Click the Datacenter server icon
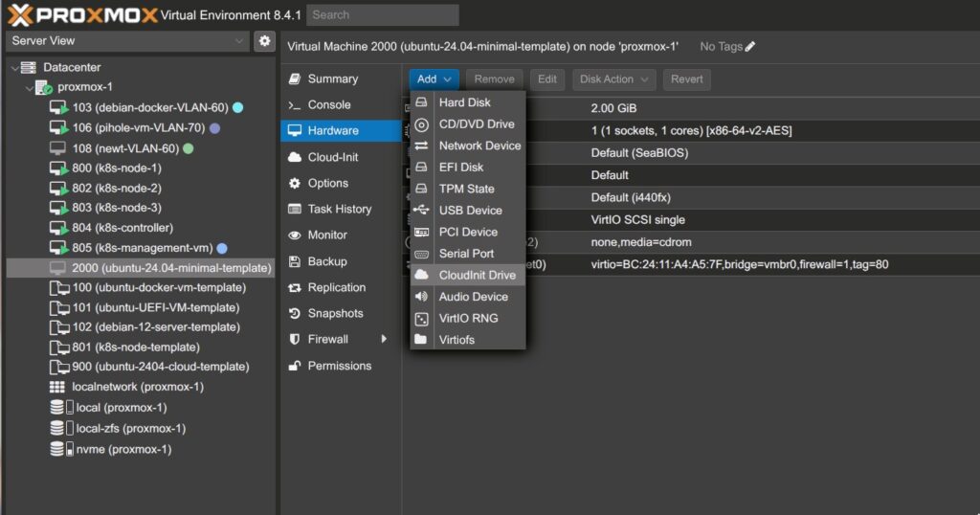Image resolution: width=980 pixels, height=515 pixels. (x=29, y=67)
